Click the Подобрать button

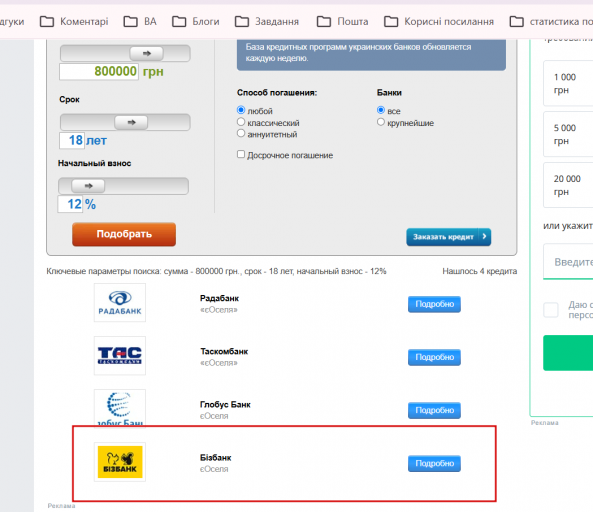[x=124, y=234]
